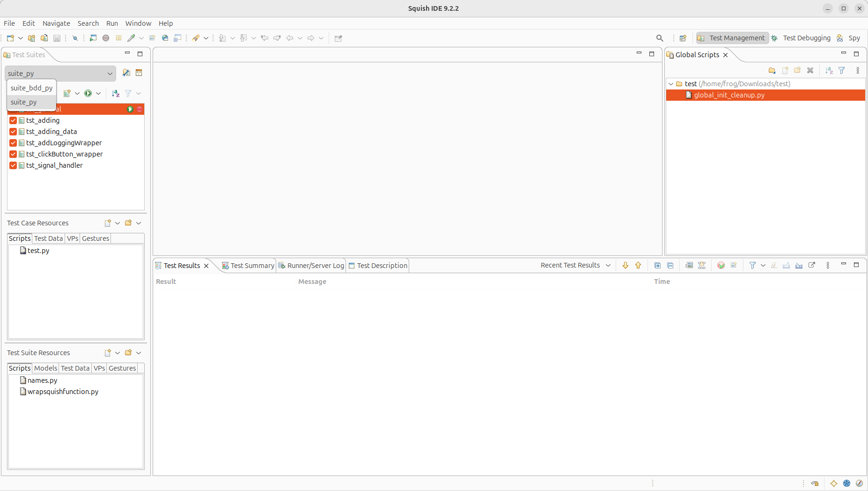The image size is (868, 491).
Task: Click the pin editor icon in main toolbar
Action: (338, 38)
